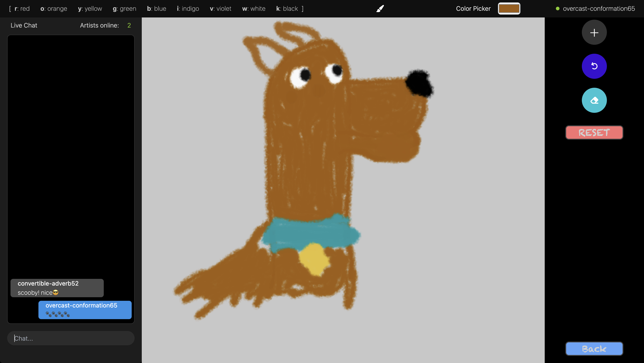The width and height of the screenshot is (644, 363).
Task: Click the 'g: green' shortcut label
Action: [x=125, y=9]
